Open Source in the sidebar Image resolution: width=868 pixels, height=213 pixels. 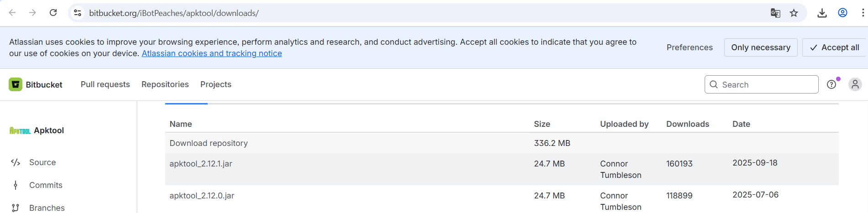click(42, 162)
